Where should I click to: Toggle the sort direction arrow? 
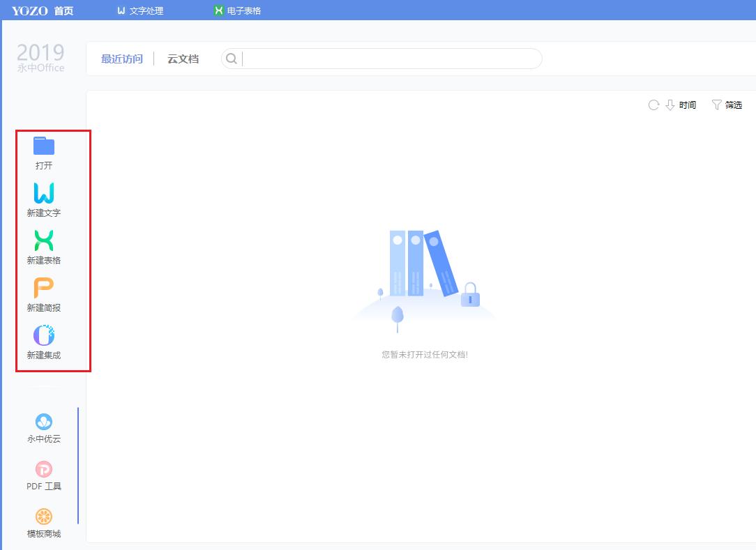pos(668,105)
